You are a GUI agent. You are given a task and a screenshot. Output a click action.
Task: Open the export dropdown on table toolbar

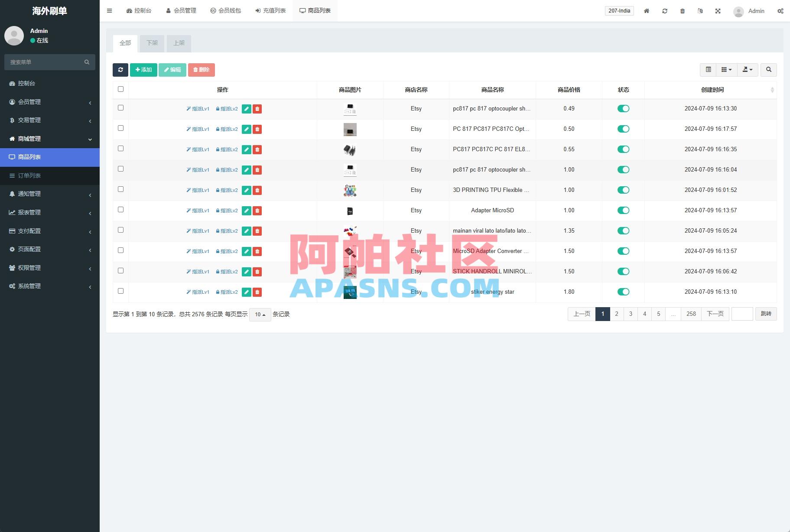748,69
